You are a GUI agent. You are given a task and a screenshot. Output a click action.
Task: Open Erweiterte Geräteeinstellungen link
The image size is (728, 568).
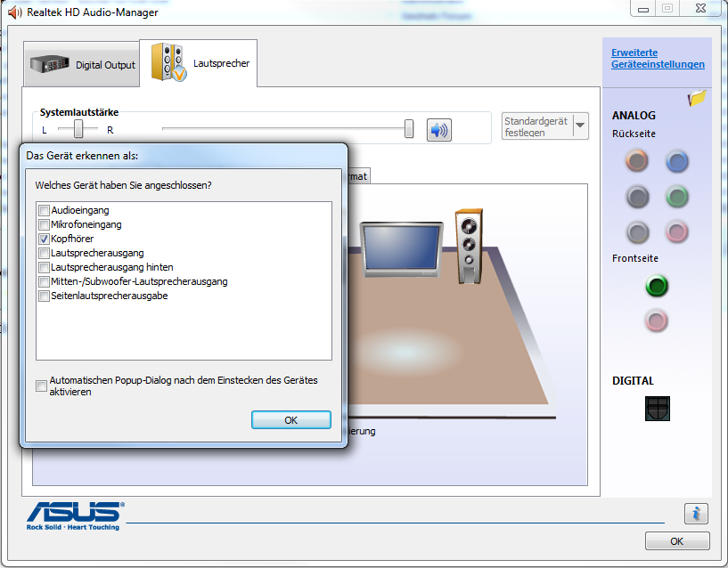658,59
